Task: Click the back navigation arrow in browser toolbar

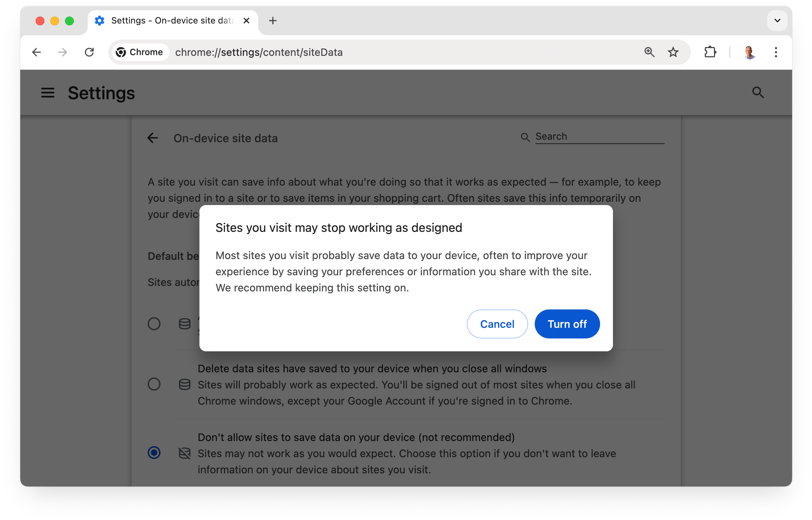Action: pos(37,53)
